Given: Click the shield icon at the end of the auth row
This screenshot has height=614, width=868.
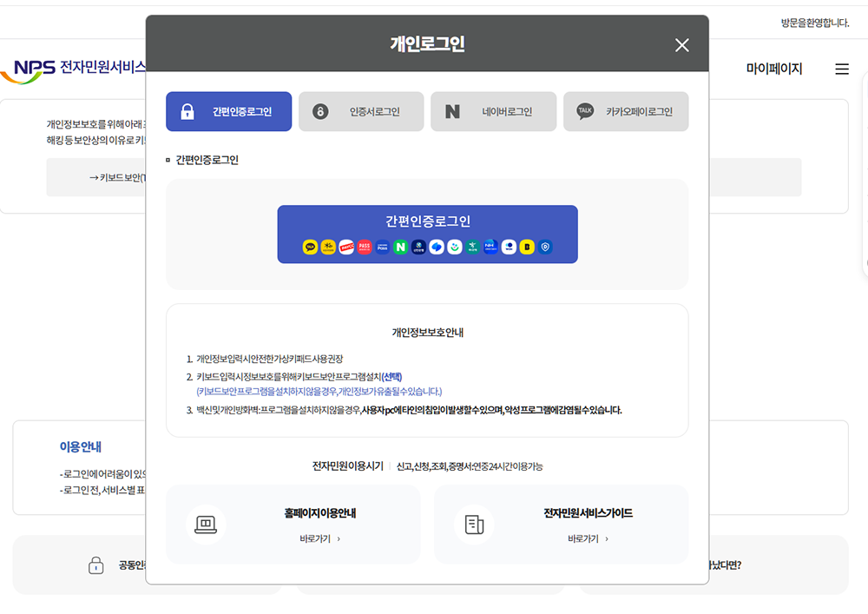Looking at the screenshot, I should coord(544,247).
